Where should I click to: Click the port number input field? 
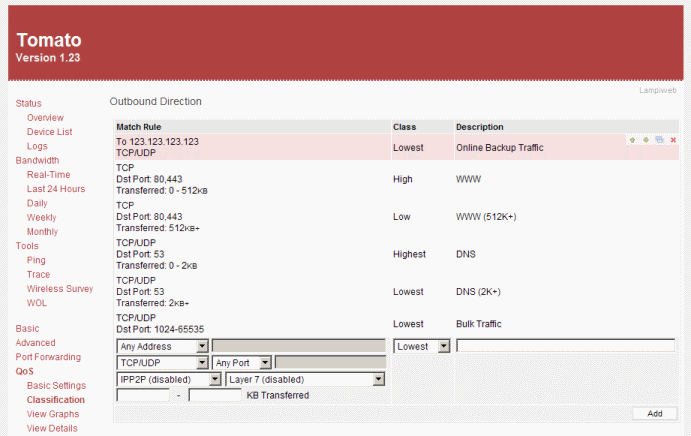tap(331, 362)
